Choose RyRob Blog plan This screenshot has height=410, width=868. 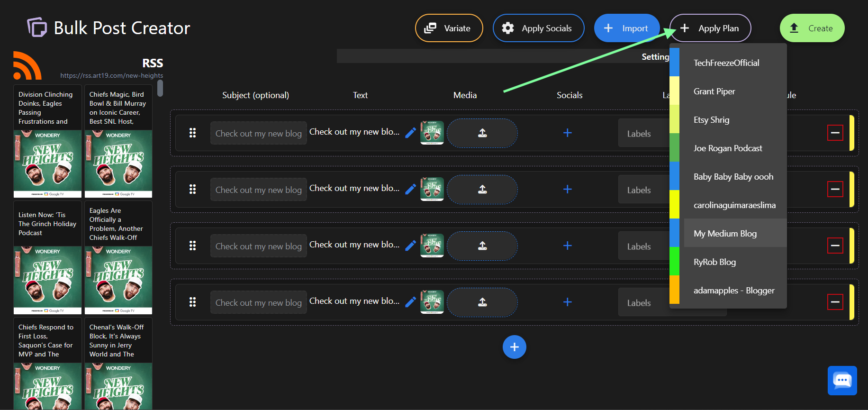[x=728, y=262]
